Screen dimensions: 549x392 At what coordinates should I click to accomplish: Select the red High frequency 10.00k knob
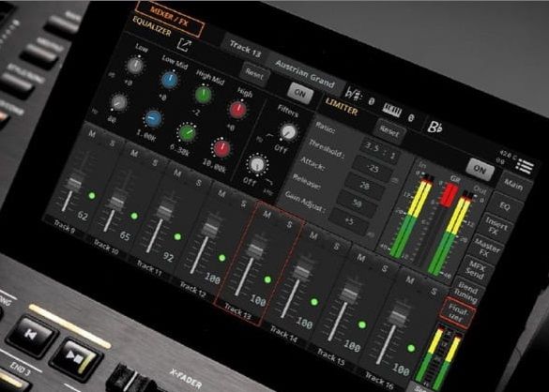(221, 147)
